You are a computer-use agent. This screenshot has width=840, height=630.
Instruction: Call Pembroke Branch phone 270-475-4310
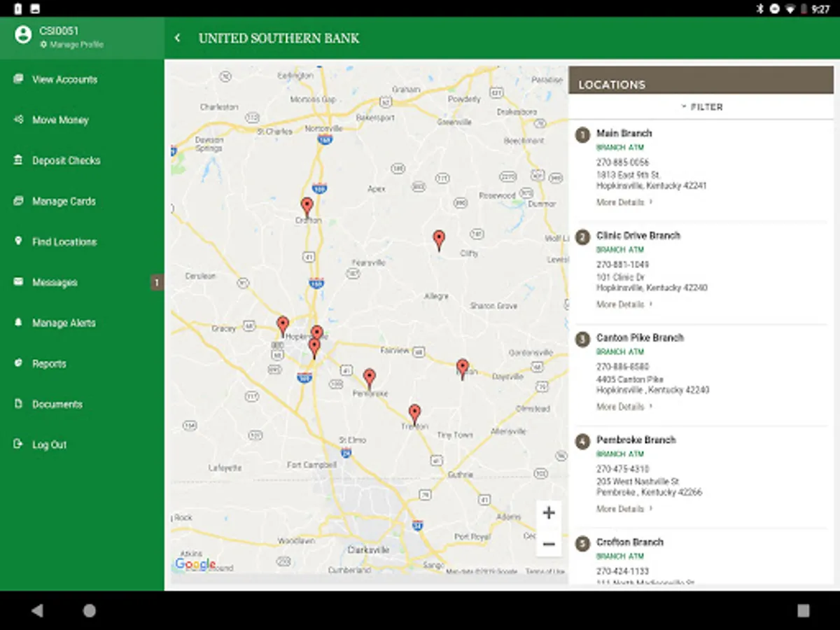pos(622,469)
